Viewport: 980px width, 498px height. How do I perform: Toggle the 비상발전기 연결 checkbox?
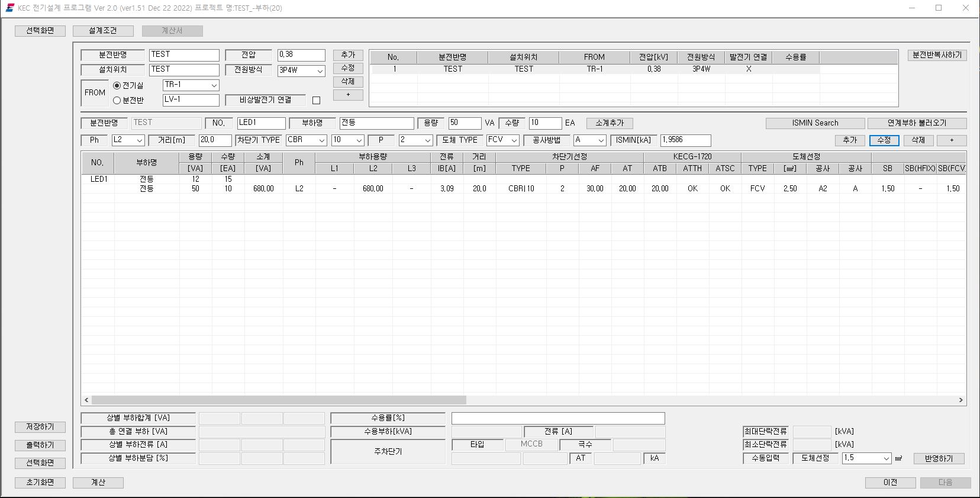[x=316, y=100]
